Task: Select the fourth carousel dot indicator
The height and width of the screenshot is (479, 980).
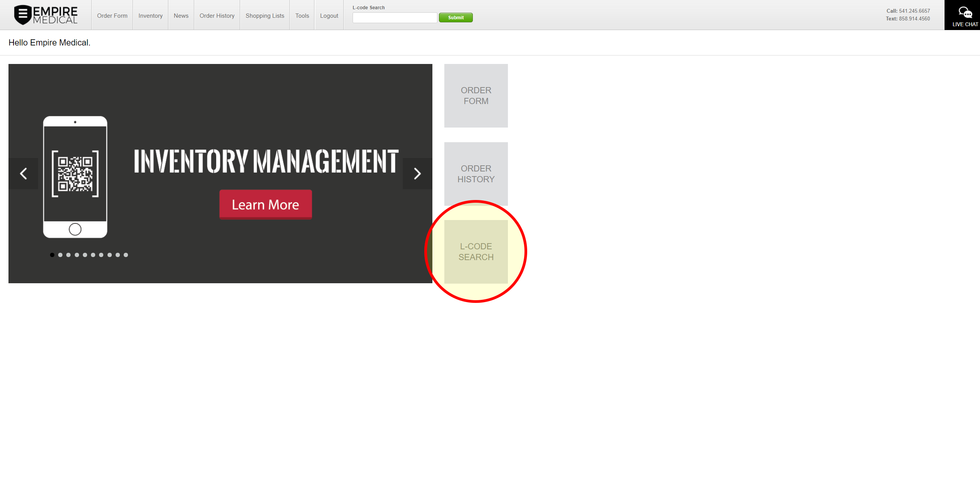Action: pos(77,255)
